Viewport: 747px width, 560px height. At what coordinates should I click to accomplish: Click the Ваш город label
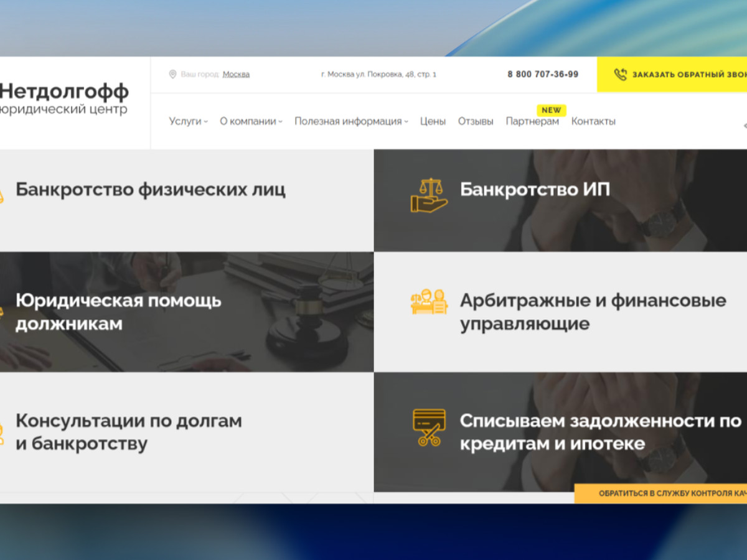[x=199, y=75]
